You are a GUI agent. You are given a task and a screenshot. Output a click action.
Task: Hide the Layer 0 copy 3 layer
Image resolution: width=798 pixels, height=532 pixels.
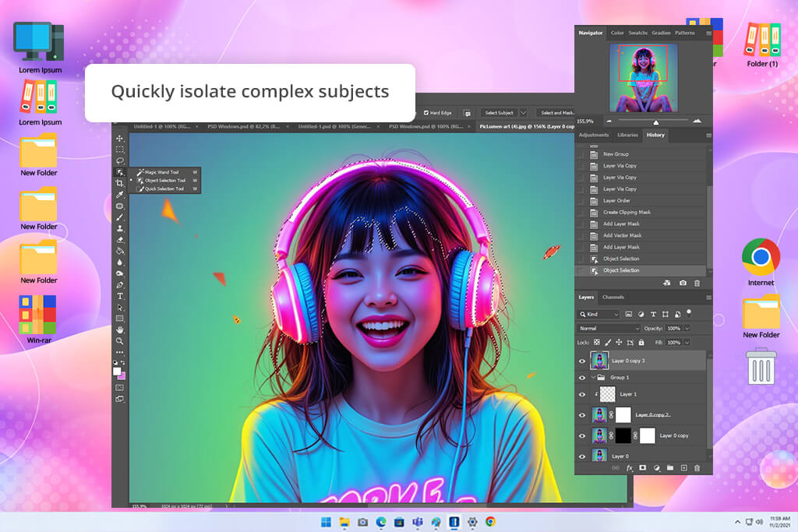582,361
